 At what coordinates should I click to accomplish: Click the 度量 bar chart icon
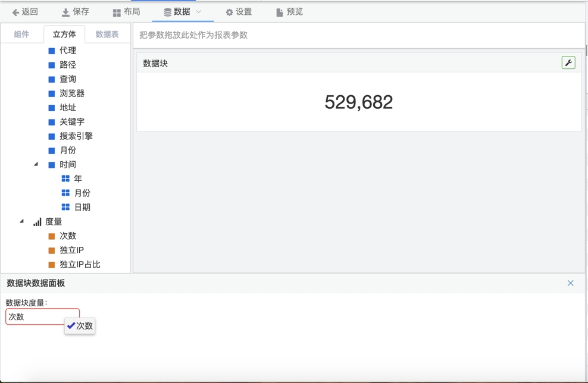pos(37,222)
